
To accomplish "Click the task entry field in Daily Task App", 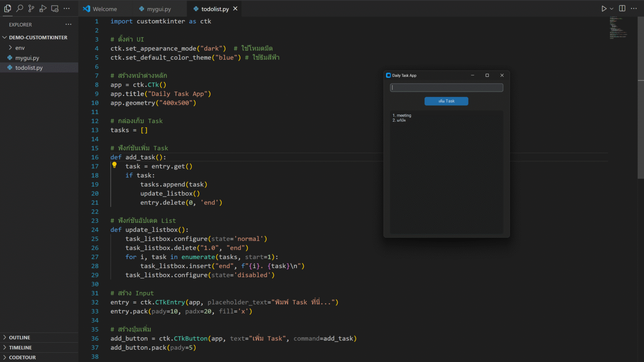I will click(446, 87).
